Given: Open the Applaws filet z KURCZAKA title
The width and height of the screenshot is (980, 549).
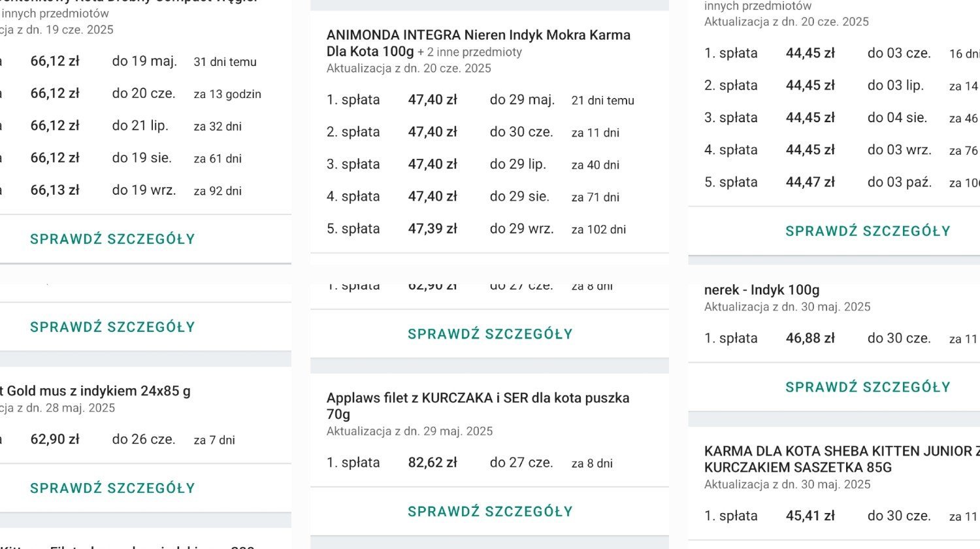Looking at the screenshot, I should click(x=478, y=406).
